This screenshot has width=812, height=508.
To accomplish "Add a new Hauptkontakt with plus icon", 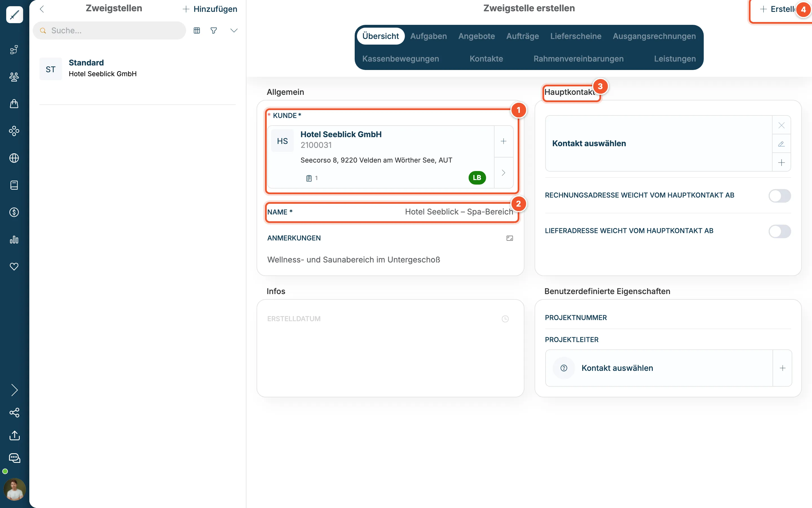I will coord(781,163).
